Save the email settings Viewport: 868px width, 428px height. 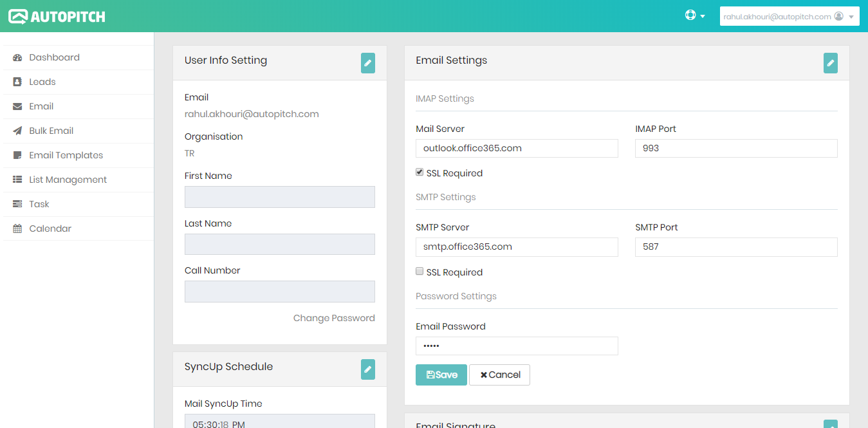(x=441, y=375)
